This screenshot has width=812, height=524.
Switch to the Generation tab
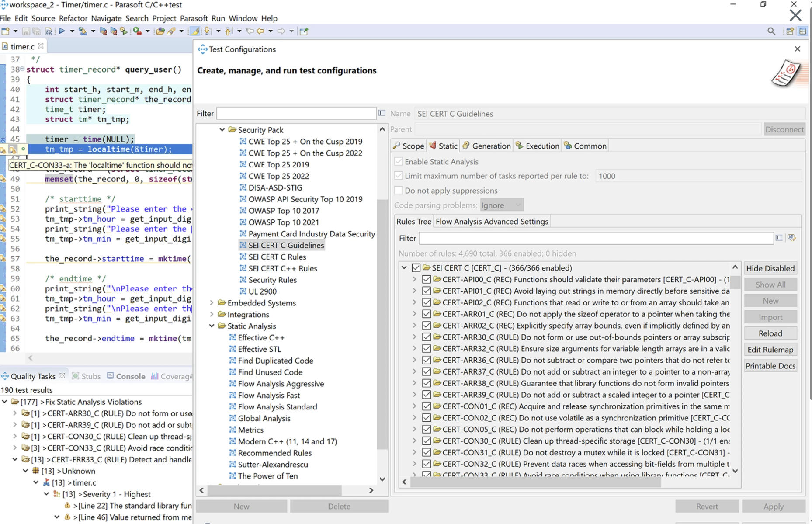pos(486,146)
